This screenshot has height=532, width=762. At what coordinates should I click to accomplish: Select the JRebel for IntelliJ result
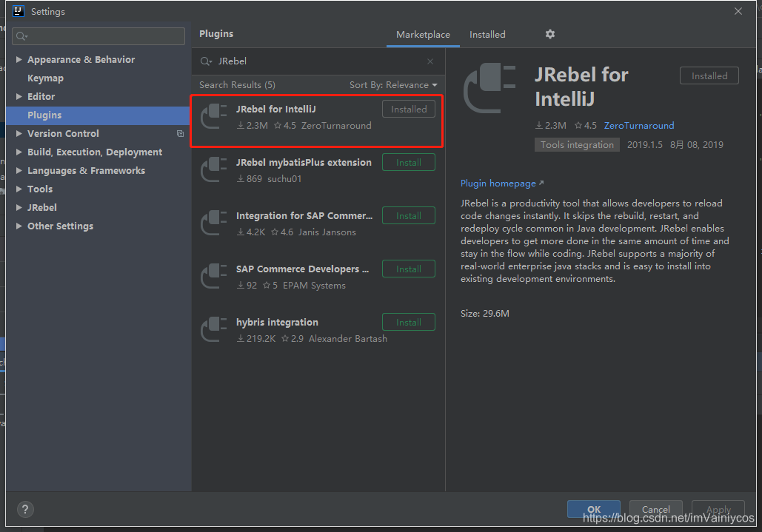point(317,121)
